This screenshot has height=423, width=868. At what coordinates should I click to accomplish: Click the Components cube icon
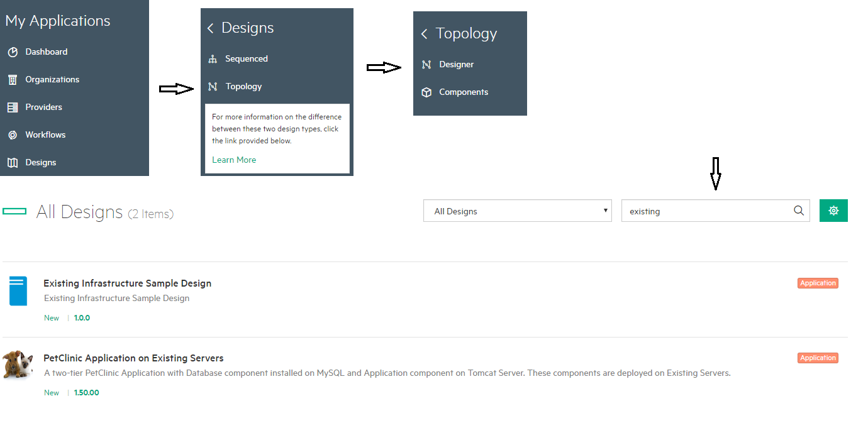(426, 92)
